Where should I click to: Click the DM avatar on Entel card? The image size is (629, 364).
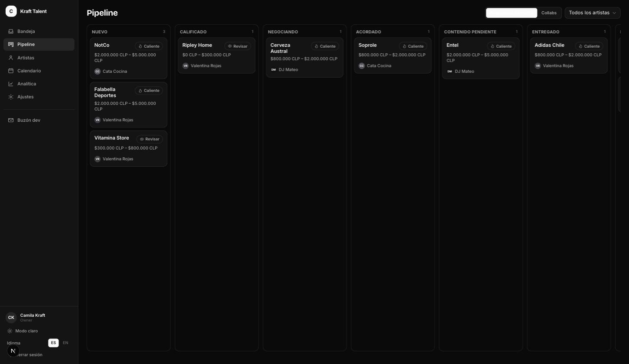[450, 71]
